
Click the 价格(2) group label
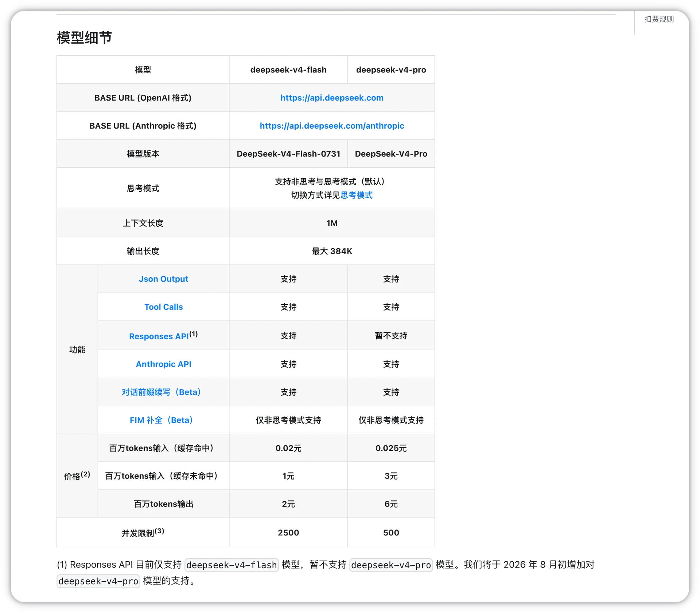point(77,476)
